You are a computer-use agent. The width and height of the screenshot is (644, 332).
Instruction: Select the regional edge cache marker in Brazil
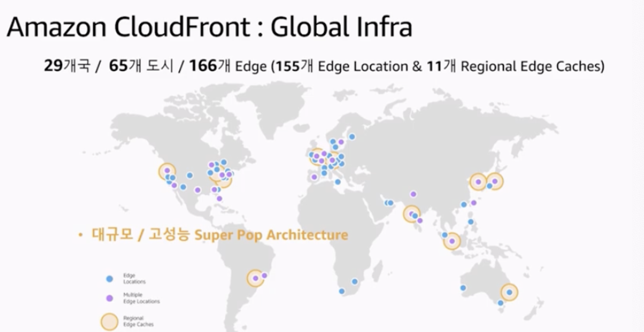click(x=256, y=278)
